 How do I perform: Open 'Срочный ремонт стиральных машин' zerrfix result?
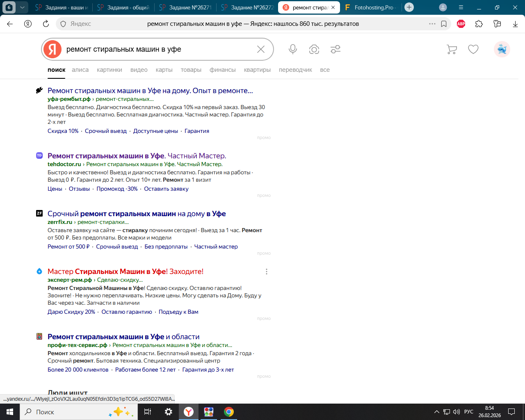(137, 214)
